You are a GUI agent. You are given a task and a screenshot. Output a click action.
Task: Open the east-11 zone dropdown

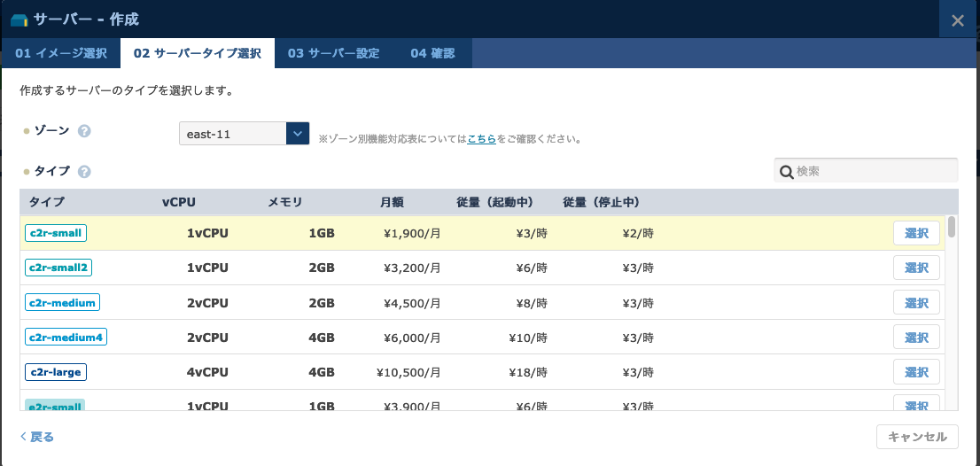coord(244,134)
